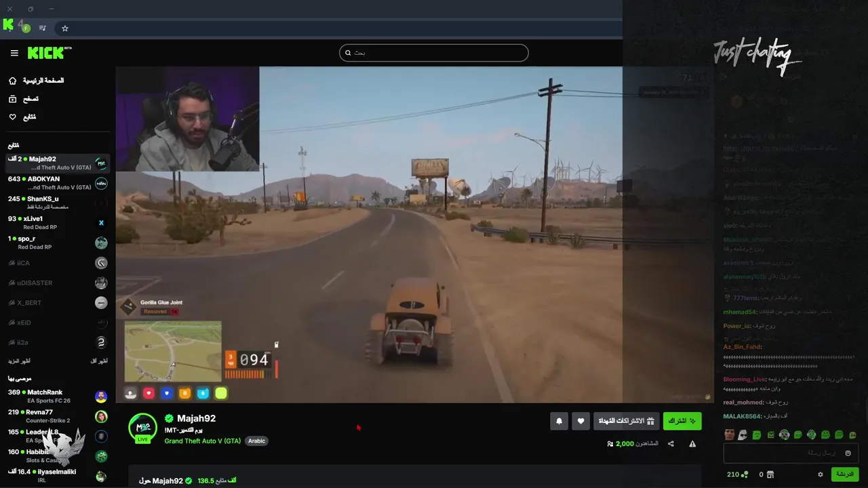The image size is (868, 488).
Task: Open recommended channel Revna77
Action: coord(58,416)
